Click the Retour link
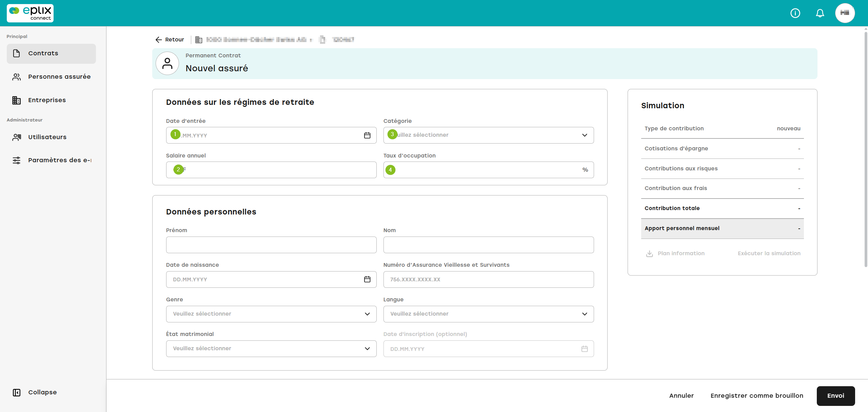This screenshot has height=412, width=868. click(174, 40)
